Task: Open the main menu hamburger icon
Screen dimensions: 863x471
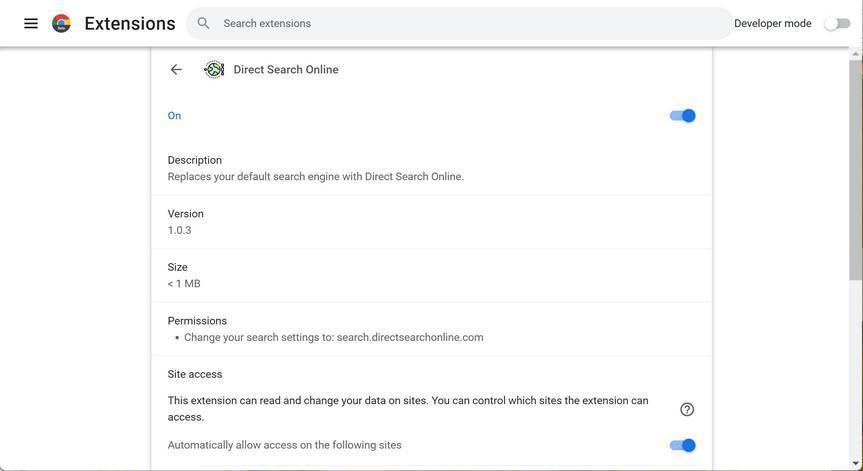Action: (31, 23)
